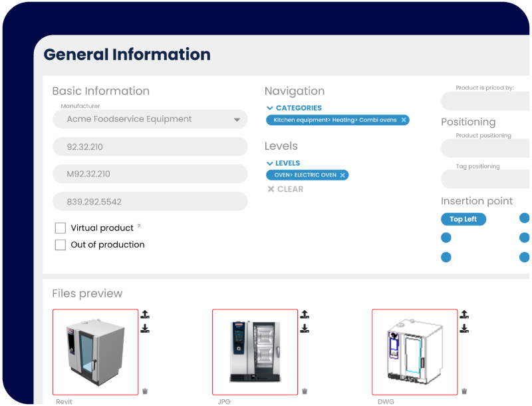532x406 pixels.
Task: Download the DWG file
Action: [x=464, y=329]
